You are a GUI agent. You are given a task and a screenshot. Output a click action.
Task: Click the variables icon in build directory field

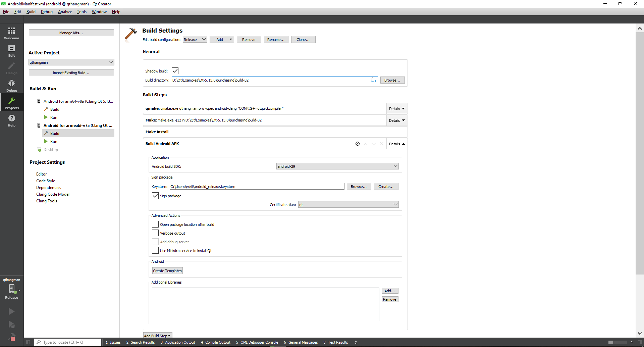pyautogui.click(x=373, y=80)
